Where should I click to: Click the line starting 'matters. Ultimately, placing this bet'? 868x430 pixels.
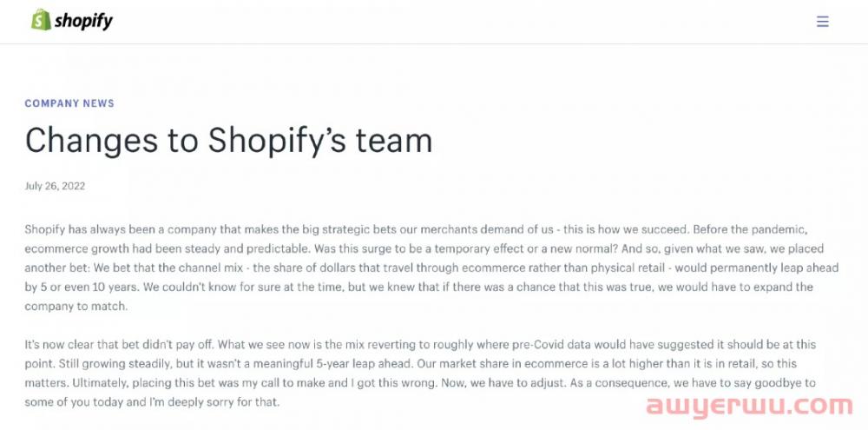click(412, 383)
